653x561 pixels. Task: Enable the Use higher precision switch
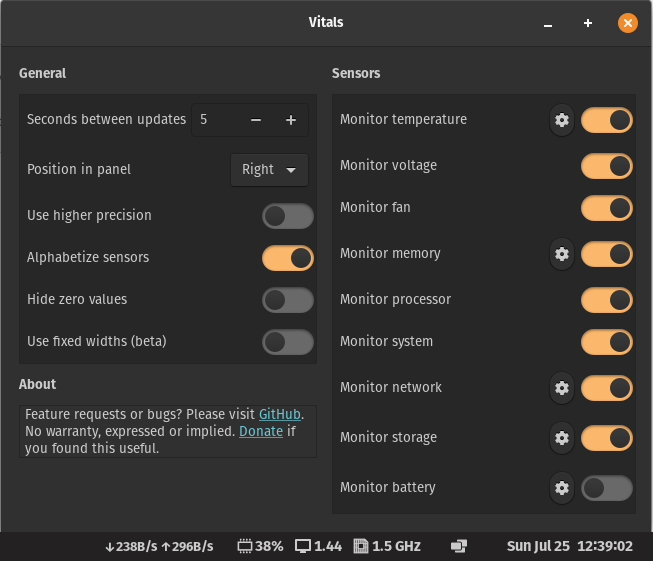click(x=287, y=216)
